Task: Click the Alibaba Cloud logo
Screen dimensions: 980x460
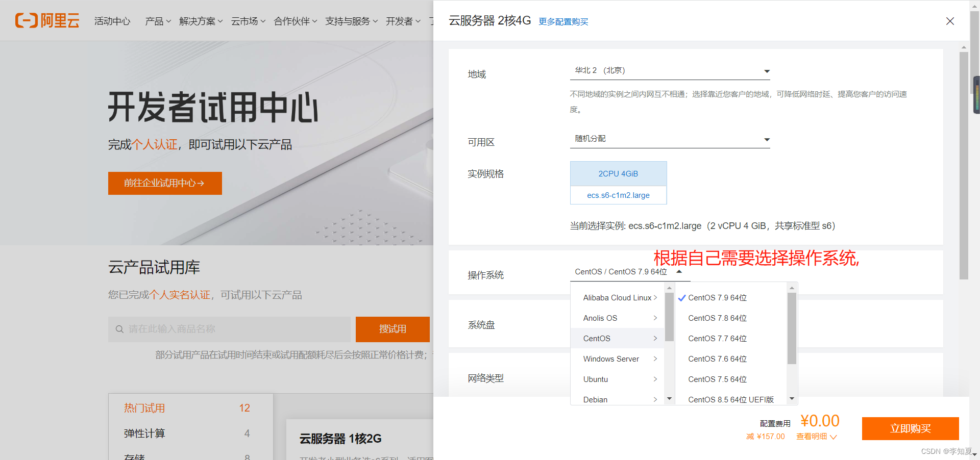Action: click(47, 20)
